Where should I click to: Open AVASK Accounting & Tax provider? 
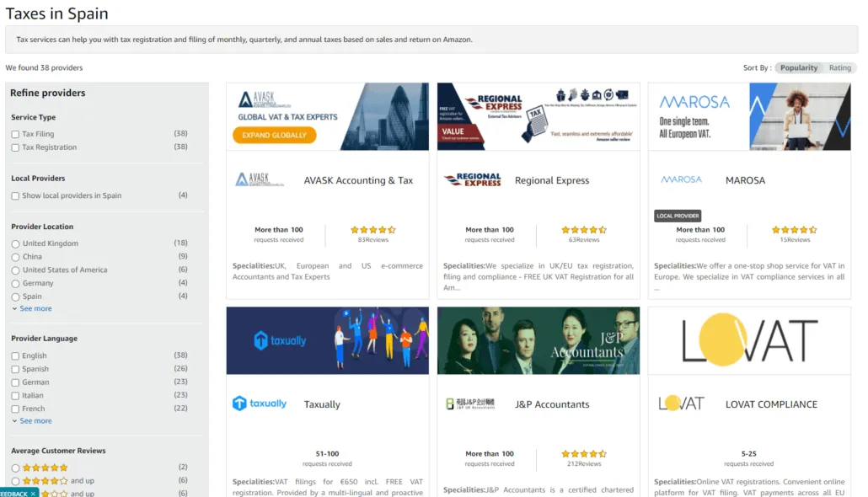[x=358, y=180]
